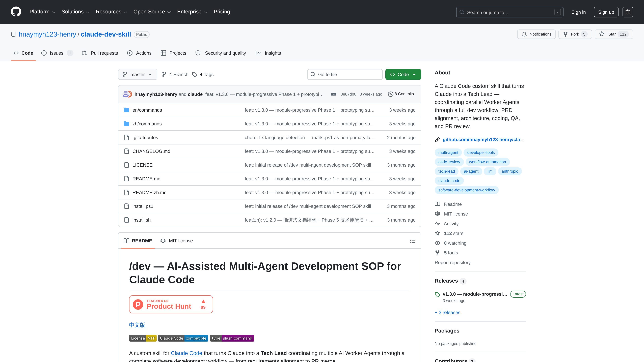
Task: Click the zh/commands folder icon
Action: (x=126, y=124)
